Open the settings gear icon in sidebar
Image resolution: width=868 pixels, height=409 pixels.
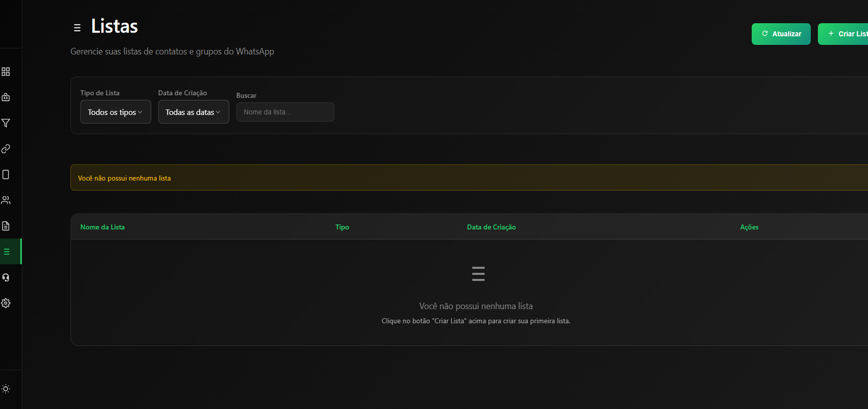[x=6, y=303]
